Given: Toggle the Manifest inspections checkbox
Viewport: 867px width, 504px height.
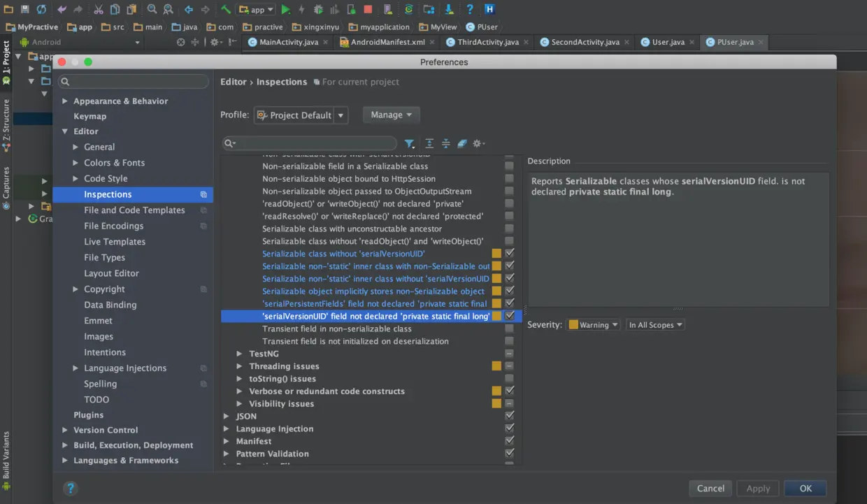Looking at the screenshot, I should click(x=510, y=440).
